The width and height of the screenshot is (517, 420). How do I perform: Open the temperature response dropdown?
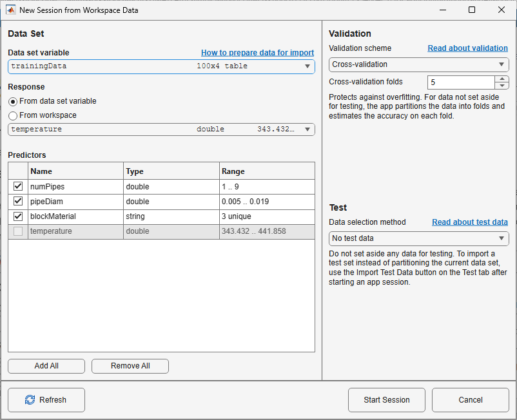[161, 129]
